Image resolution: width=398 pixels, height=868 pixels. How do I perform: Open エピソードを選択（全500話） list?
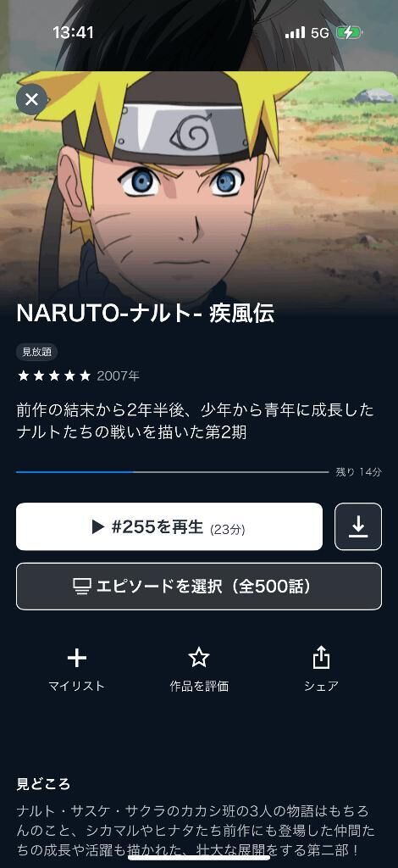pyautogui.click(x=199, y=587)
